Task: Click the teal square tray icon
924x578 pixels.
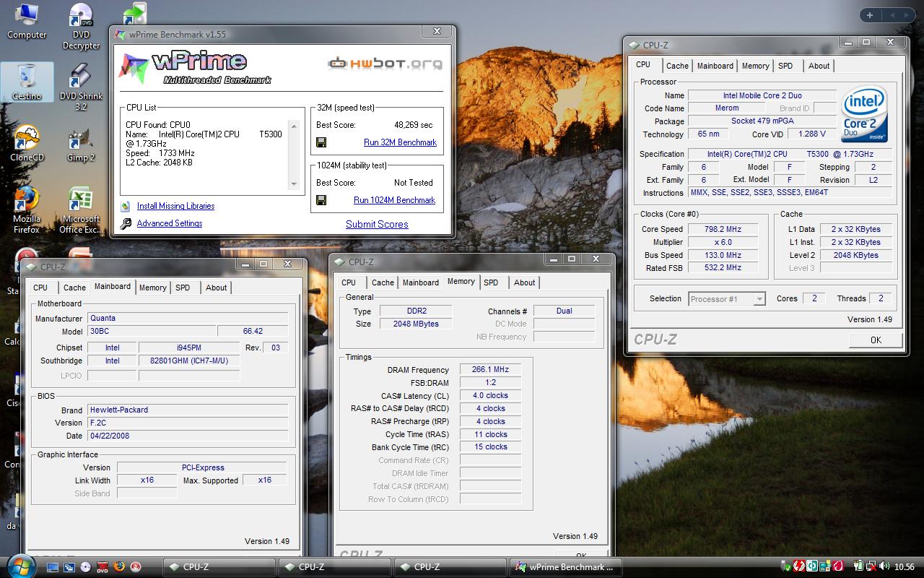Action: (x=812, y=566)
